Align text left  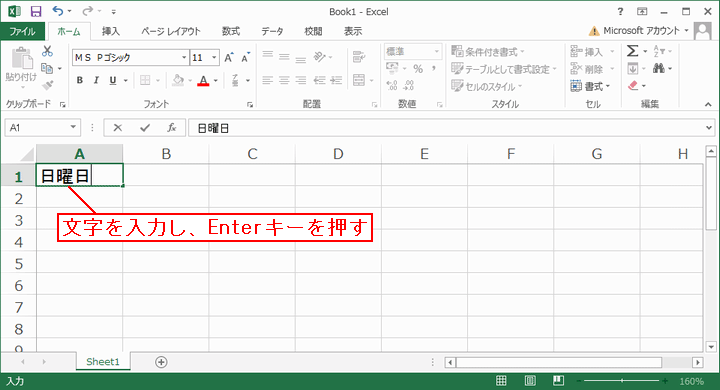[x=268, y=80]
